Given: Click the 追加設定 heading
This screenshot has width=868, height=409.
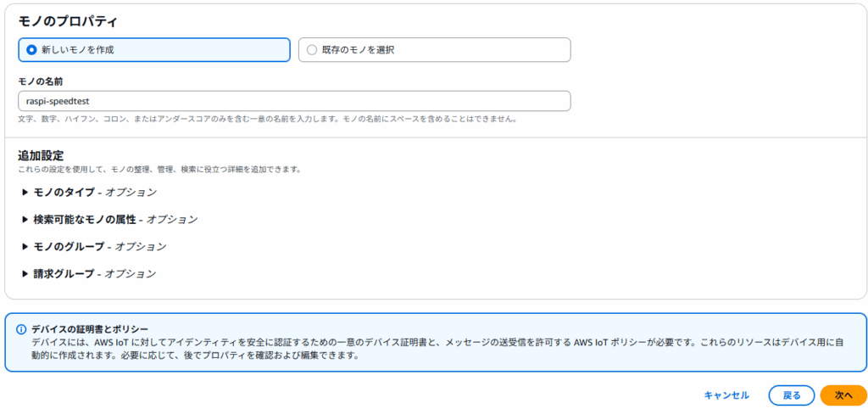Looking at the screenshot, I should tap(41, 156).
